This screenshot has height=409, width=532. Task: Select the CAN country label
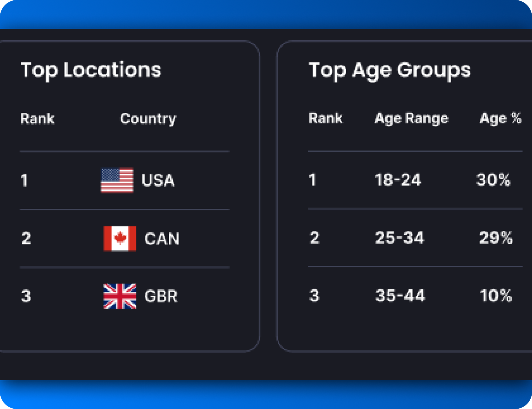(x=162, y=239)
